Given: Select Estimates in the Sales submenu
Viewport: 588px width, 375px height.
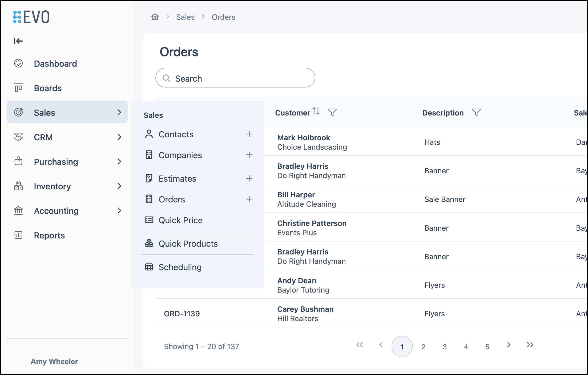Looking at the screenshot, I should 177,178.
